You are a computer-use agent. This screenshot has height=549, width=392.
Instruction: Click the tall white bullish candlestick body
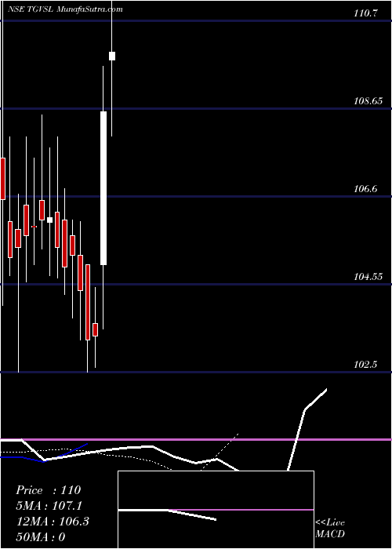[x=103, y=188]
